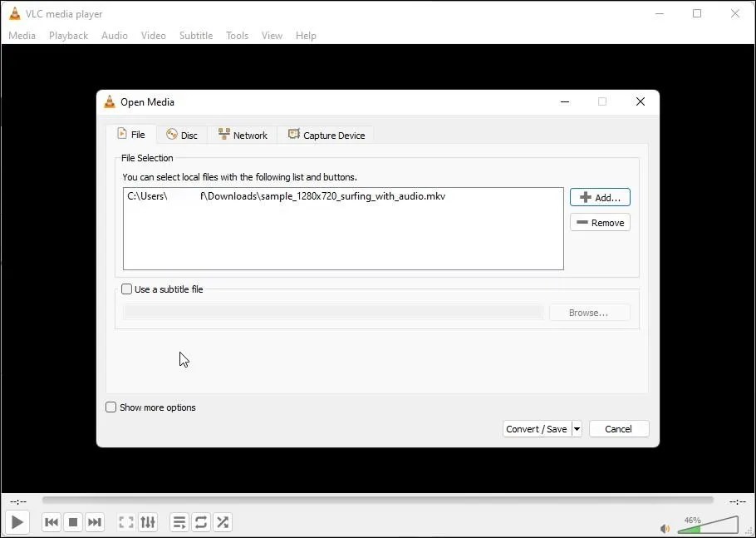Viewport: 756px width, 538px height.
Task: Open the playlist view icon
Action: tap(179, 522)
